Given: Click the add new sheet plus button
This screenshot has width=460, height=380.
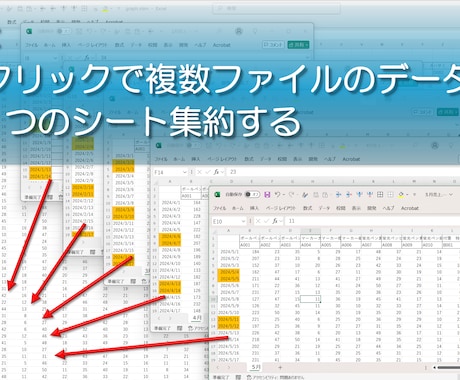Looking at the screenshot, I should (280, 367).
